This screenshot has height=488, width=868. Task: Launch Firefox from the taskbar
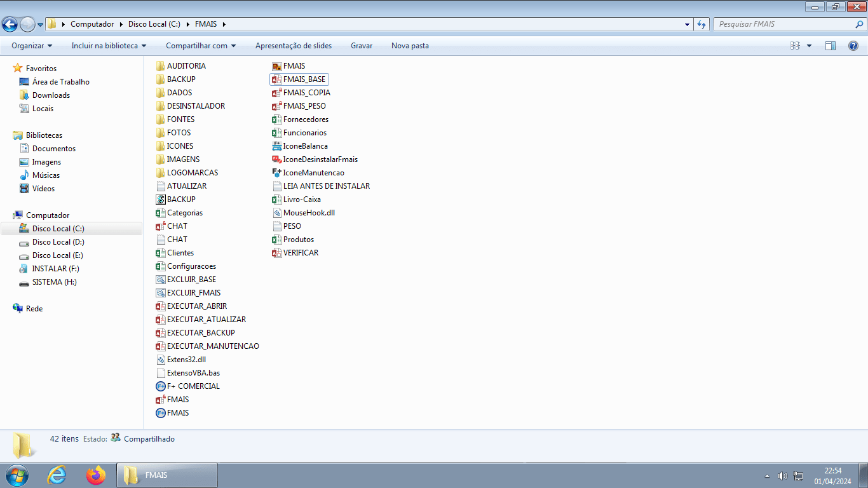96,475
